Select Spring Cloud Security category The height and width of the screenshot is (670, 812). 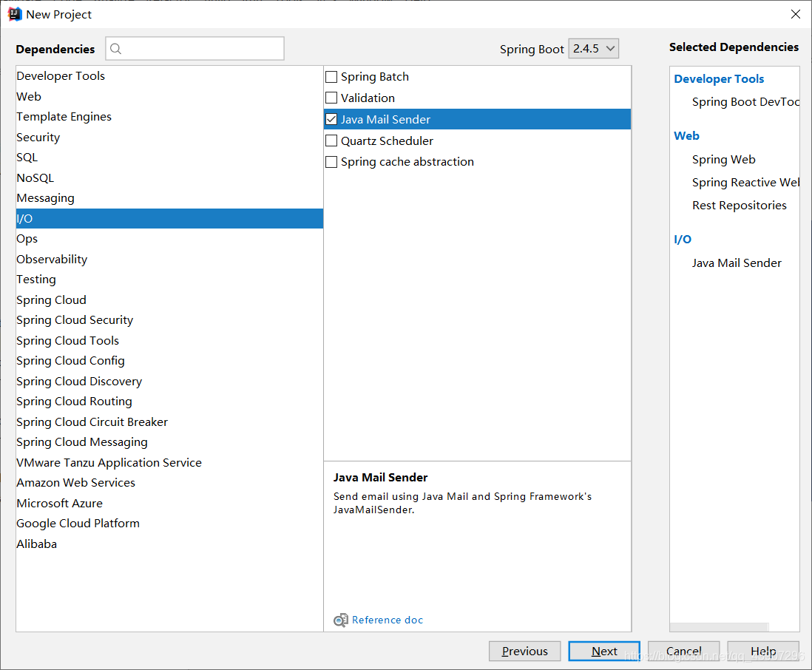(x=169, y=320)
